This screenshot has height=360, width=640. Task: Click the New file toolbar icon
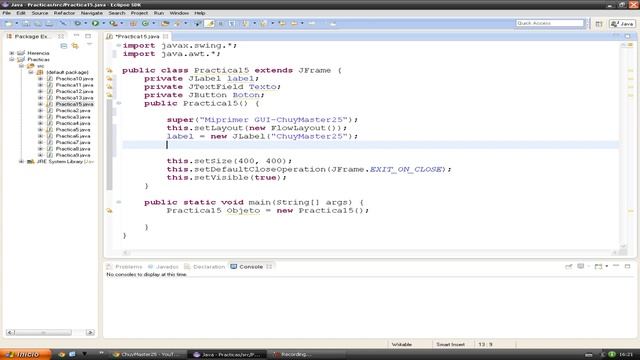point(8,24)
